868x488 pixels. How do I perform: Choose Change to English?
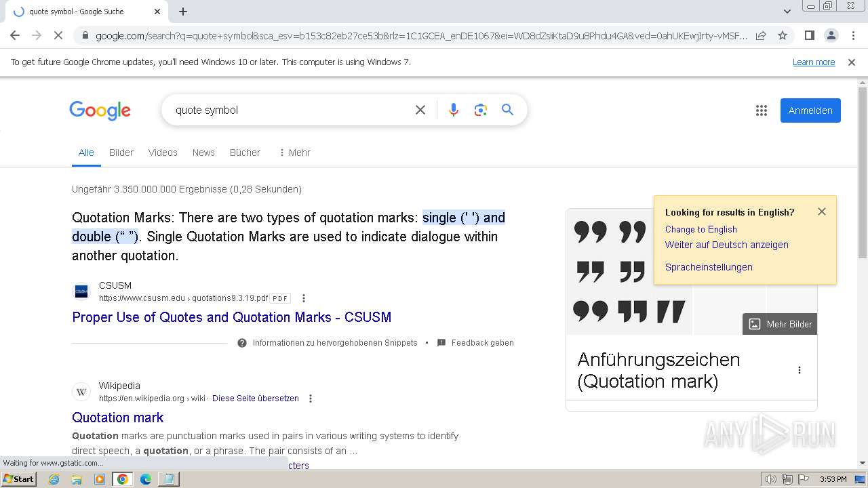tap(701, 229)
